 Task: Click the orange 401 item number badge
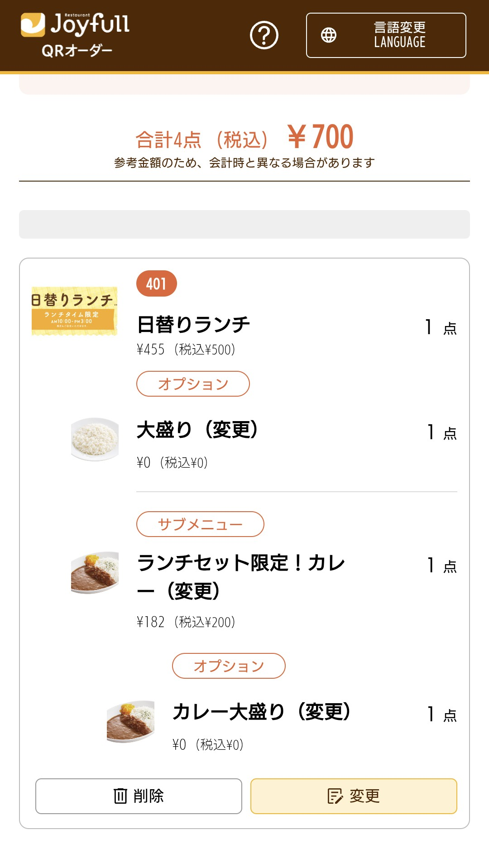click(x=156, y=284)
